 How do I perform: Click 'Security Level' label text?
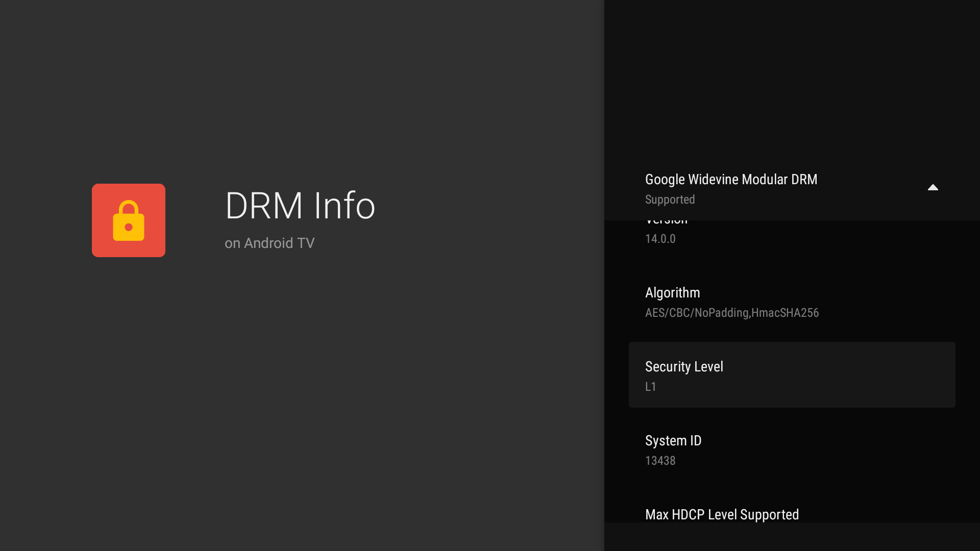[683, 367]
